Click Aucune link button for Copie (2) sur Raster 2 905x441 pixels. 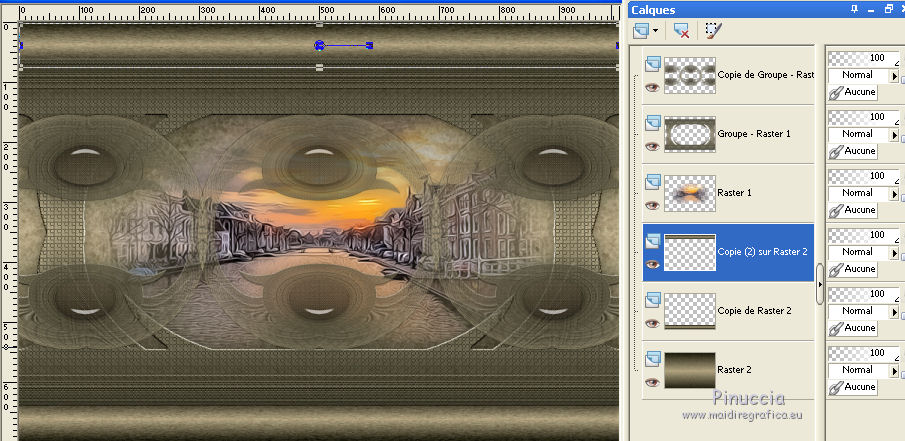(852, 269)
